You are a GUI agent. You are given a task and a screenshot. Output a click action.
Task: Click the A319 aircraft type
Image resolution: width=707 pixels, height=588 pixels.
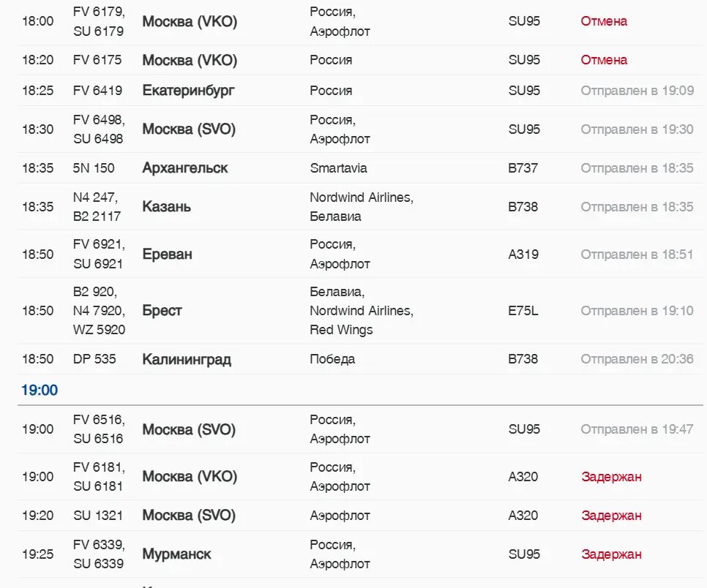(523, 255)
